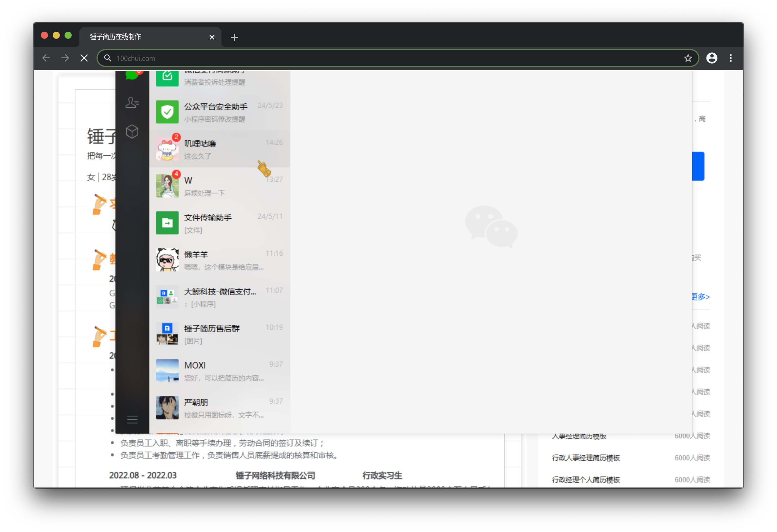
Task: Open the 行政经理个人简历模板 link
Action: [x=586, y=480]
